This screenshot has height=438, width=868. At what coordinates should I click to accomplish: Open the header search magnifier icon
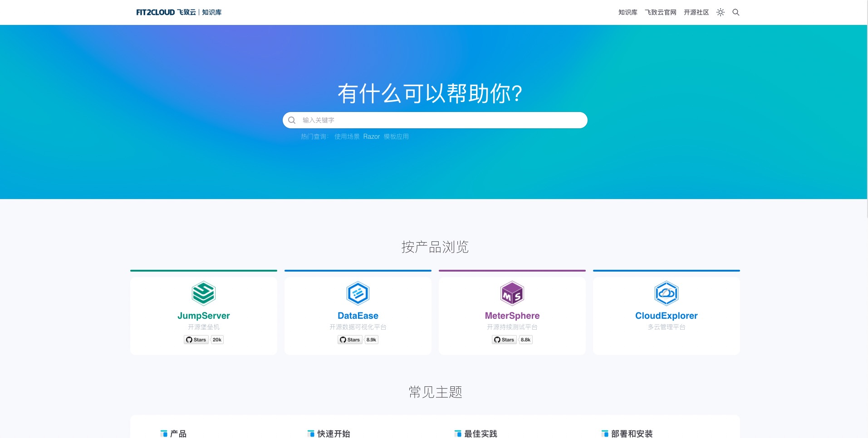tap(736, 12)
